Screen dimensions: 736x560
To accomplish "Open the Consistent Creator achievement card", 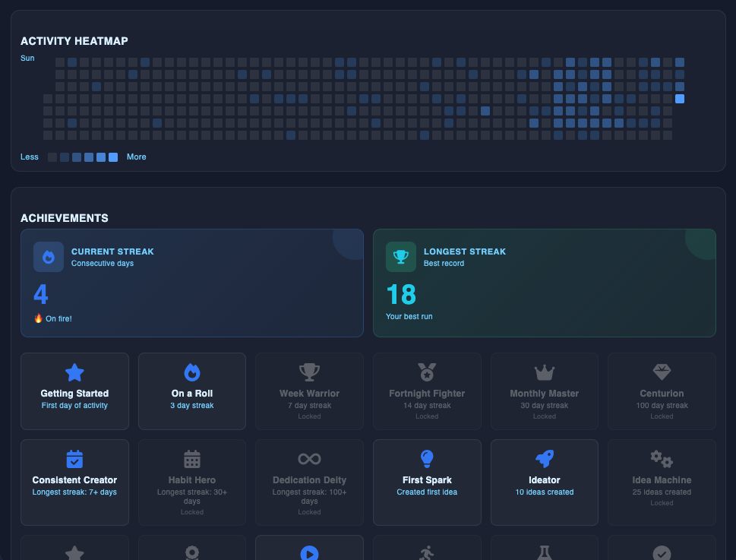I will (74, 482).
